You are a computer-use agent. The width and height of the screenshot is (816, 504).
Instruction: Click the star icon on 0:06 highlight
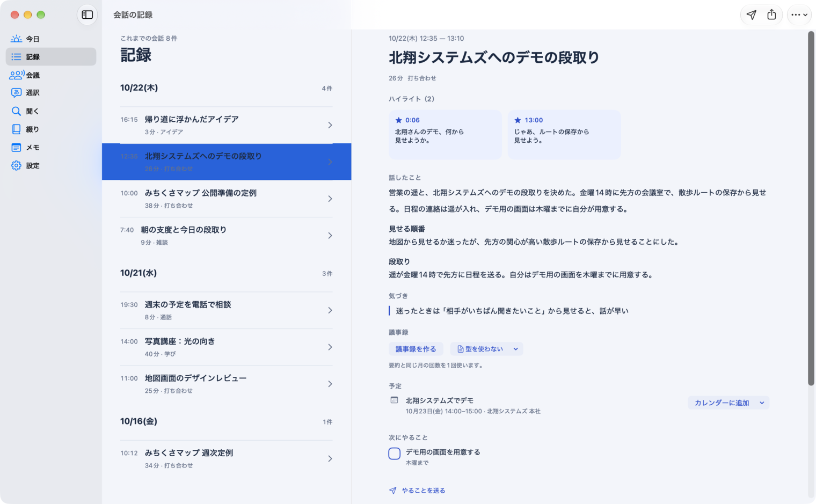(398, 120)
